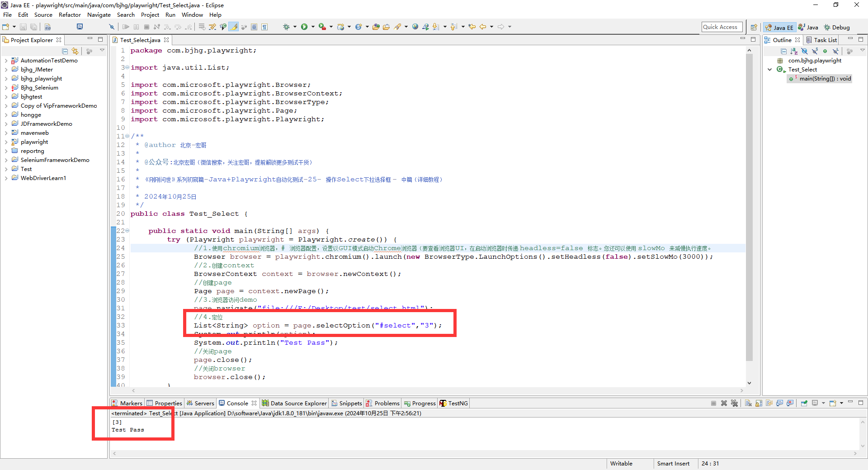Open Project Explorer view menu dropdown

pyautogui.click(x=102, y=51)
